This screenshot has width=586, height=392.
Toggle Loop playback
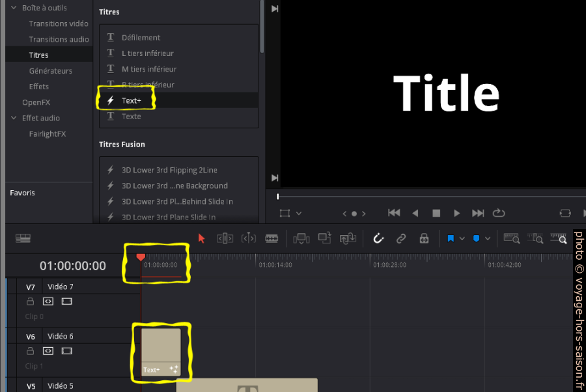(x=499, y=213)
